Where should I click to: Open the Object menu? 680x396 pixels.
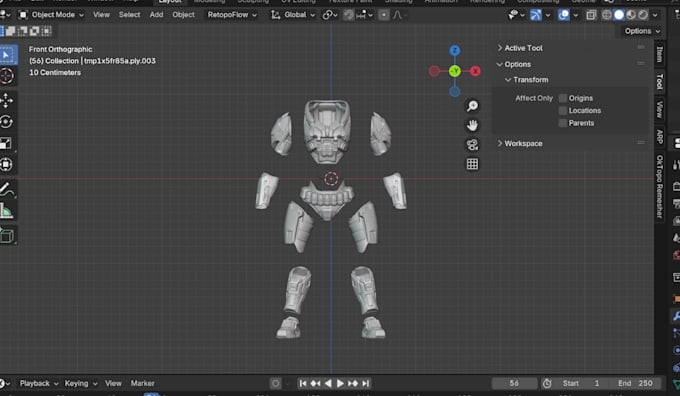point(183,15)
